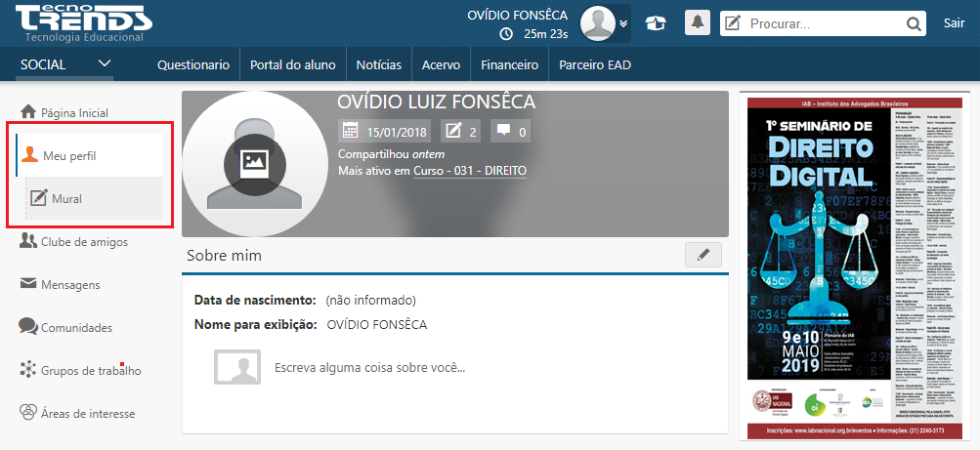Open Meu perfil in sidebar

[x=89, y=155]
